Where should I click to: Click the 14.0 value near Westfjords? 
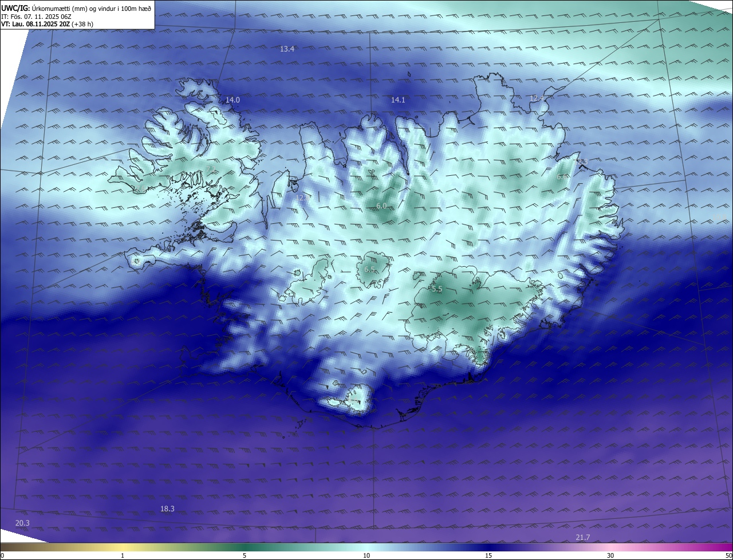coord(232,100)
